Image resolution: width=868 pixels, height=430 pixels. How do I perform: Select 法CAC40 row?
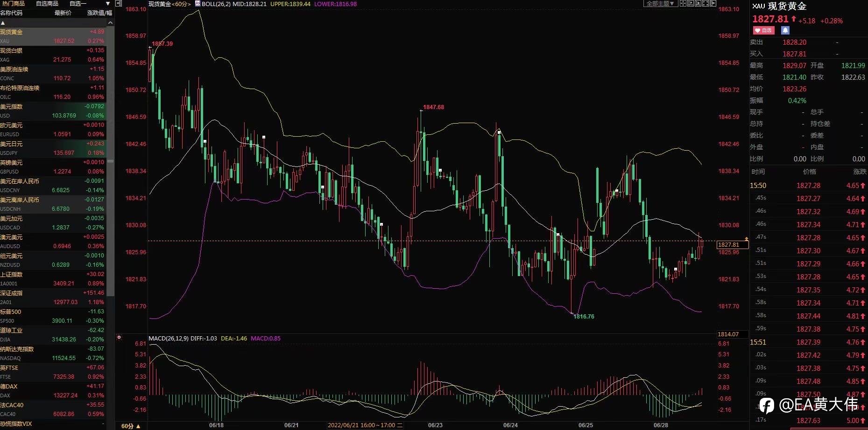tap(53, 409)
